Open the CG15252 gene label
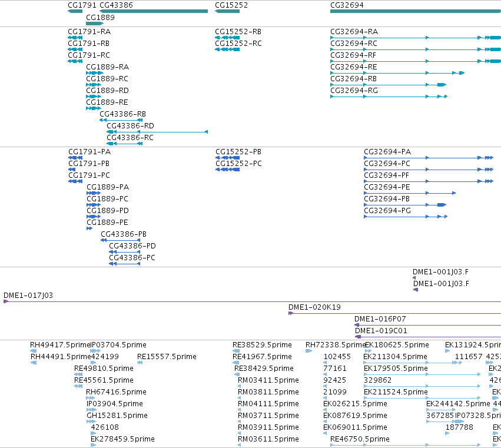Image resolution: width=501 pixels, height=448 pixels. (231, 5)
